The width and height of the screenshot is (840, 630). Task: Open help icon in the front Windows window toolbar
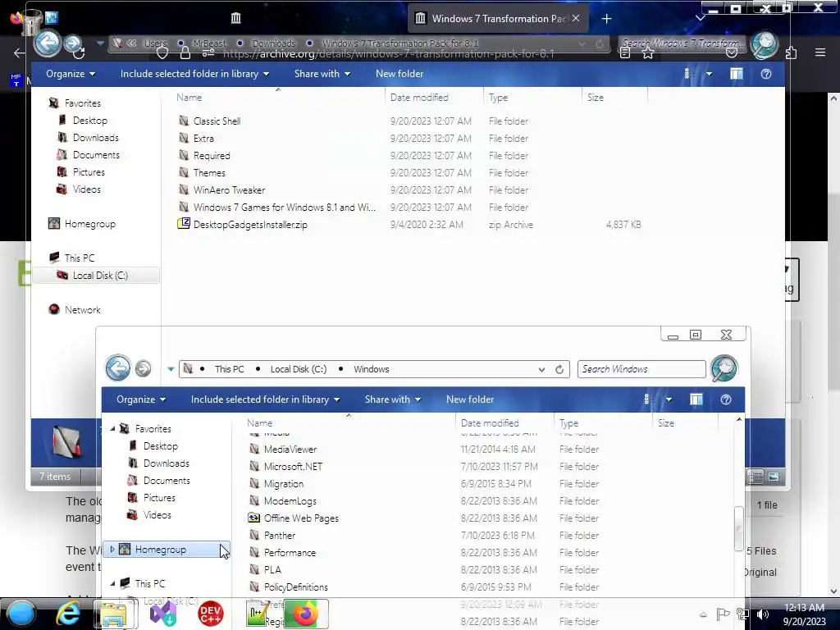726,399
